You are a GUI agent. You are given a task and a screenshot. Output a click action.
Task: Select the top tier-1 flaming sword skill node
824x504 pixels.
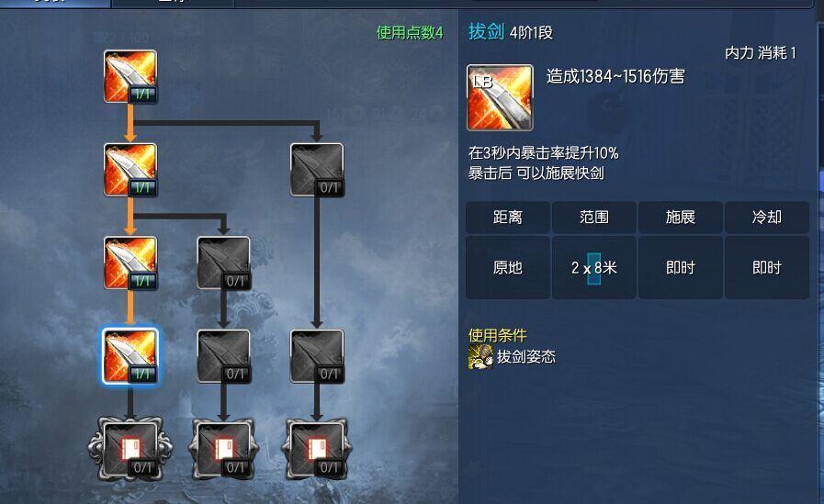[130, 76]
